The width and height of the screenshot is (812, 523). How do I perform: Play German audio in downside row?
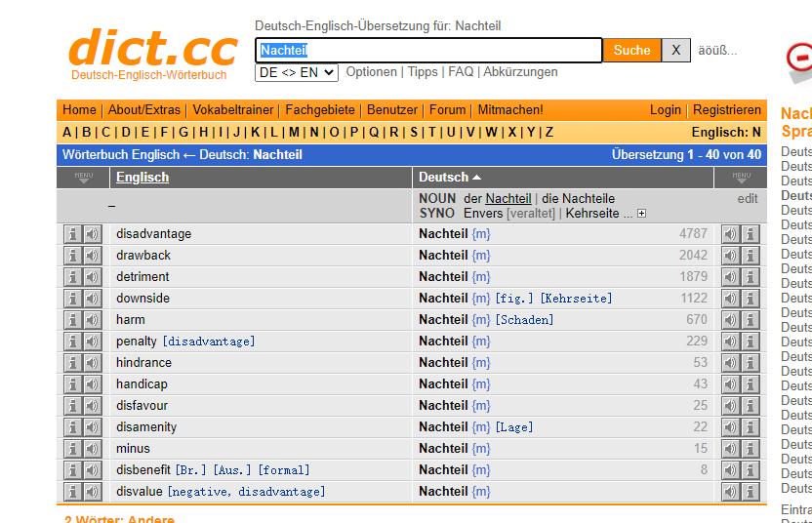pyautogui.click(x=731, y=299)
